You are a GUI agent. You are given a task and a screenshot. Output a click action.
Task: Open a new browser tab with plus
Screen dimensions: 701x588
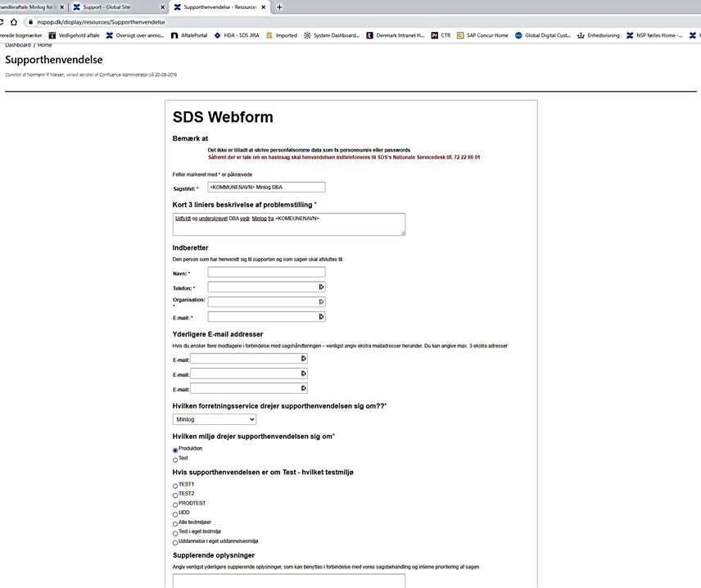coord(280,7)
